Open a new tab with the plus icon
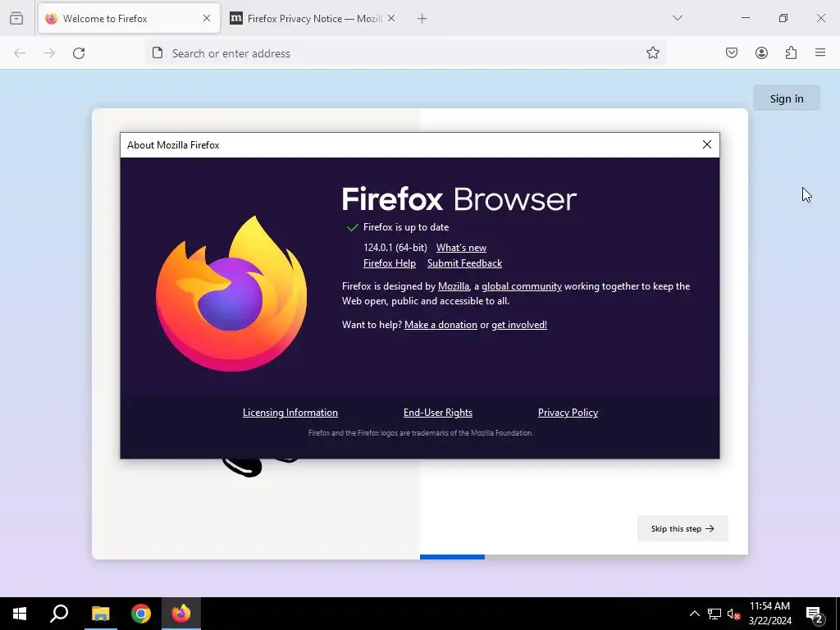 click(x=422, y=19)
